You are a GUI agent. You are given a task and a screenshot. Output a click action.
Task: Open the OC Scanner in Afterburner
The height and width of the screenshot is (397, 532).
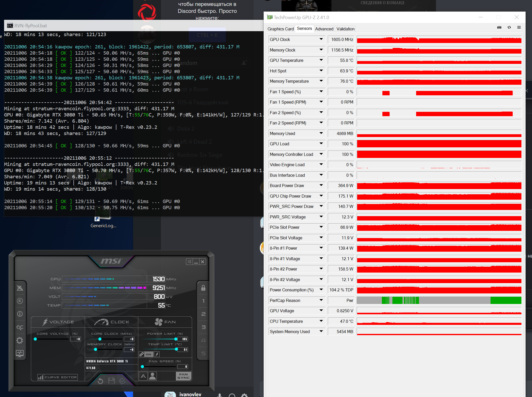[x=20, y=327]
